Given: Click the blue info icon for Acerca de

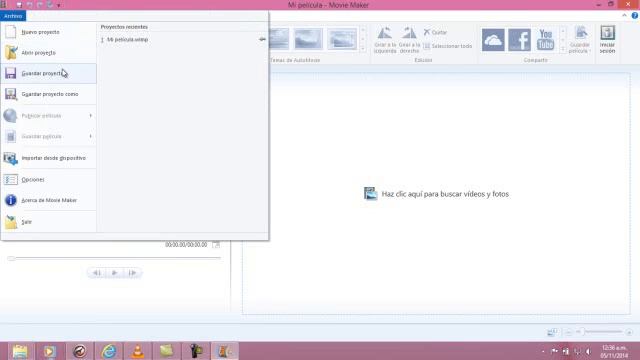Looking at the screenshot, I should (x=11, y=200).
